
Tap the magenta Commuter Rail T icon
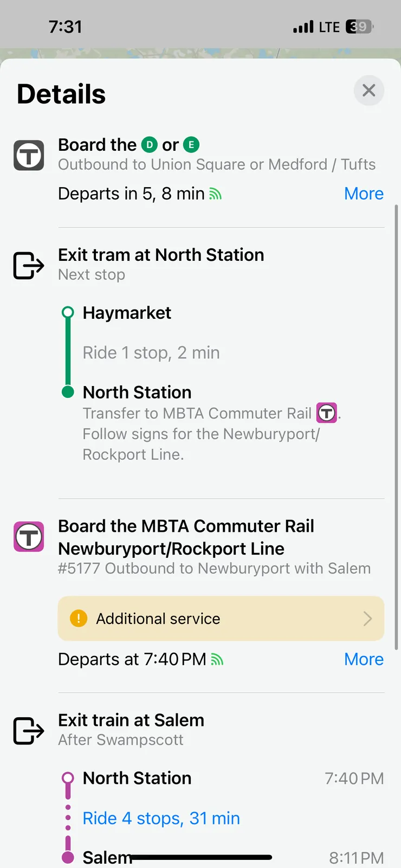tap(29, 537)
